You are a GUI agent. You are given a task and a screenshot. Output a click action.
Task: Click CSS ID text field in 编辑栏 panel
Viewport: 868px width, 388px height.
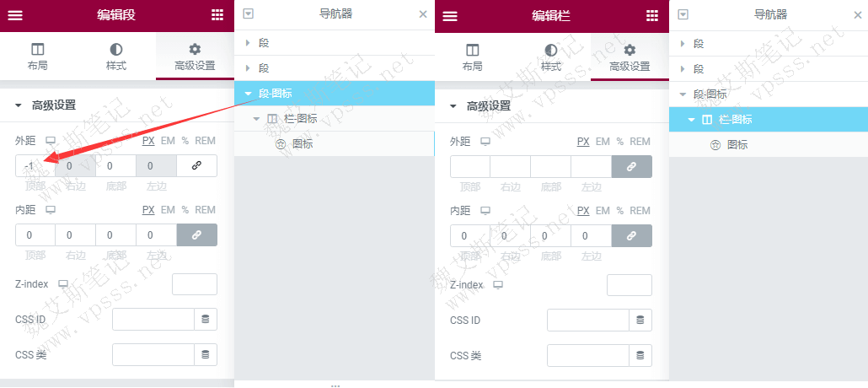588,320
